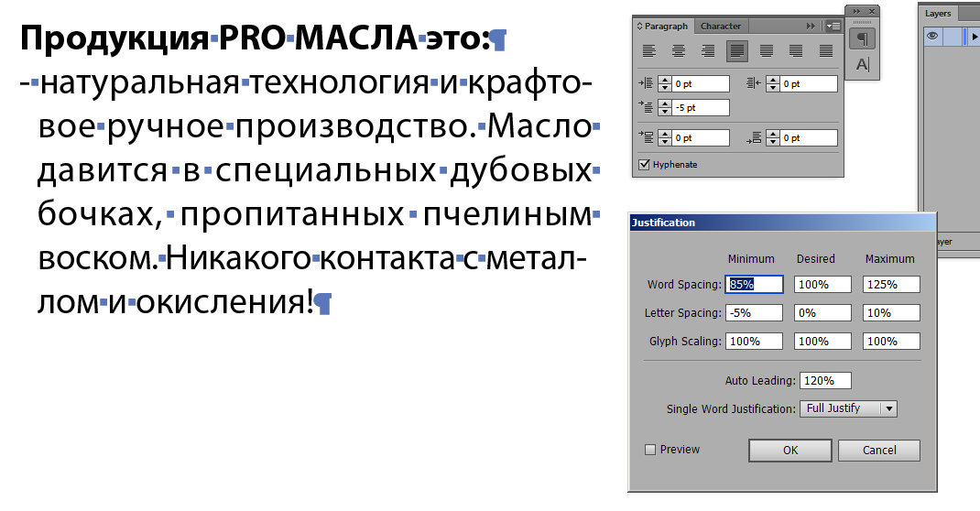Click Letter Spacing Desired field 0%
The width and height of the screenshot is (980, 511).
(822, 312)
